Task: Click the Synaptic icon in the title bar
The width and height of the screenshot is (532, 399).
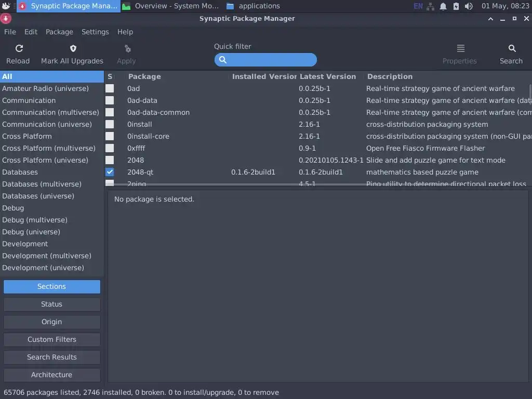Action: tap(6, 18)
